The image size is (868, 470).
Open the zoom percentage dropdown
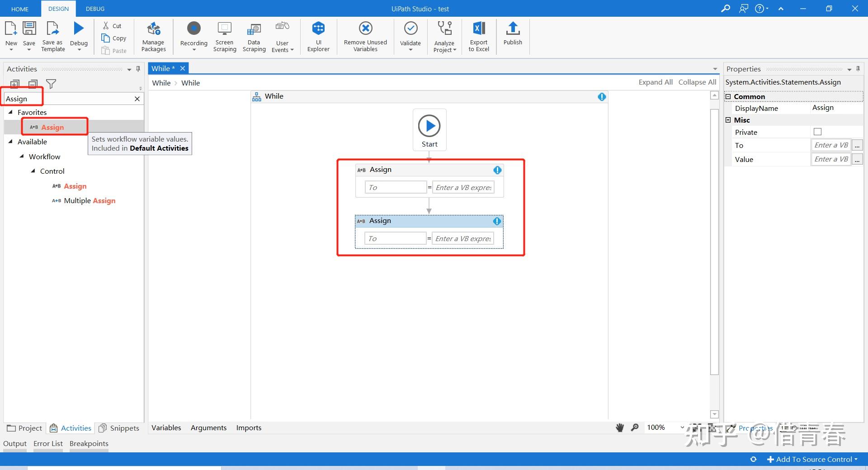coord(682,427)
